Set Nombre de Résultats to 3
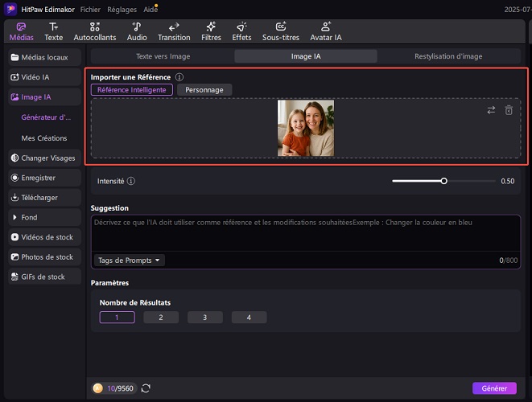 (x=205, y=318)
